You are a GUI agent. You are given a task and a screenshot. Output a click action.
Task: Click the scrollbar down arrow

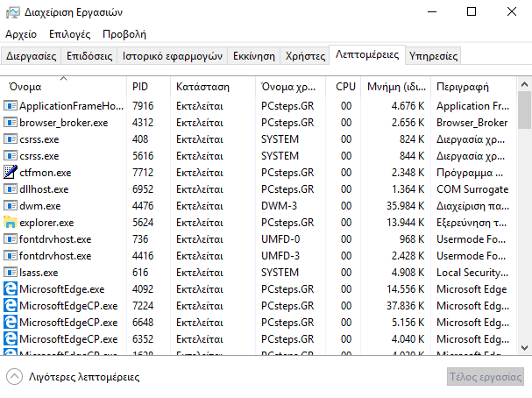pyautogui.click(x=524, y=348)
